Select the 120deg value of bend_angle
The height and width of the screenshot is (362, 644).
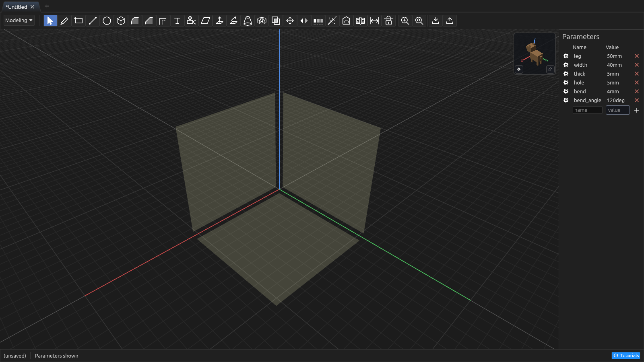tap(616, 101)
